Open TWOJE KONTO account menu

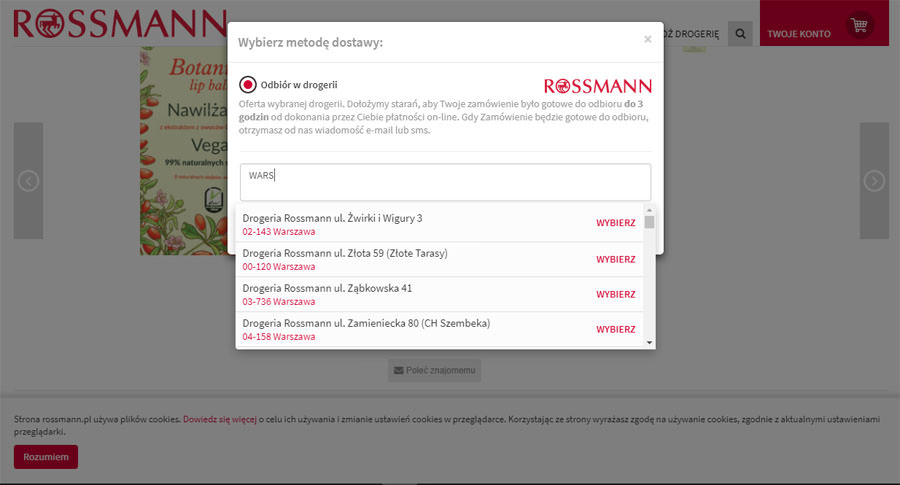[x=798, y=34]
